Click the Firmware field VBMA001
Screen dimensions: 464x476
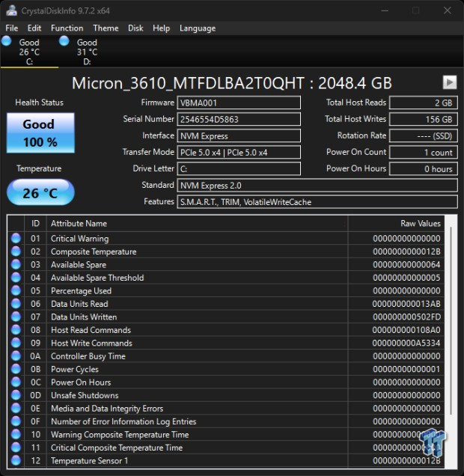(239, 103)
